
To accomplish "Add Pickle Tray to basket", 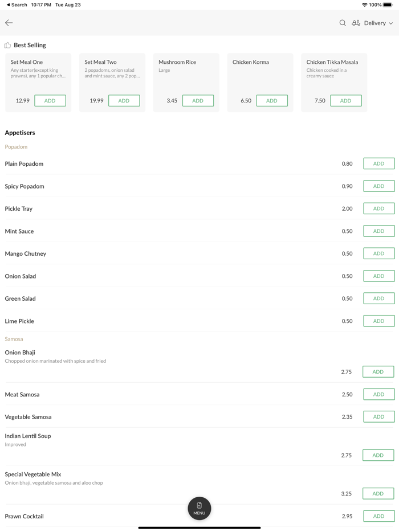I will (x=378, y=208).
